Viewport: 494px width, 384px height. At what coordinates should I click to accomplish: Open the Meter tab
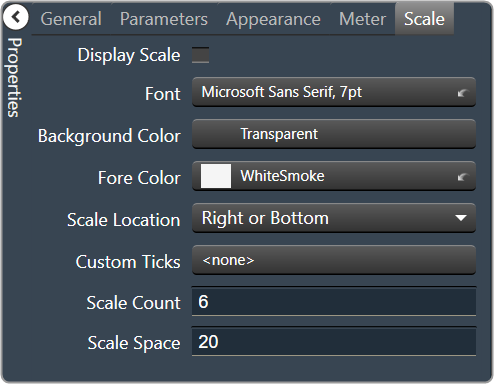tap(362, 19)
